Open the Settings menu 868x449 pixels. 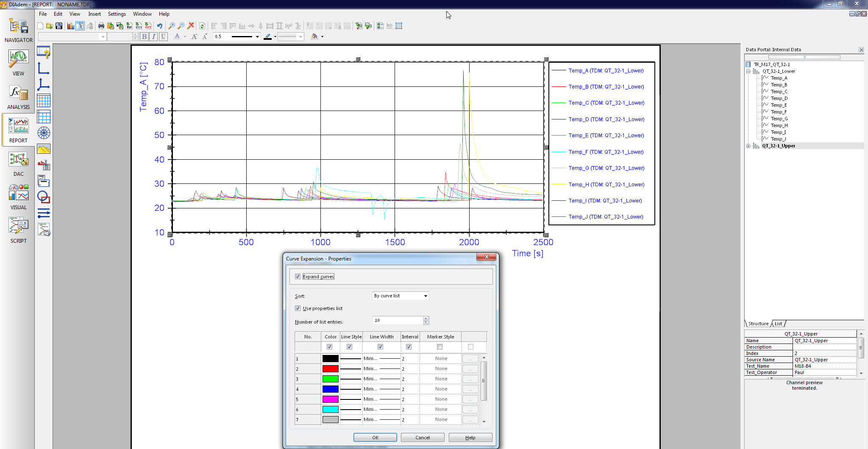(x=117, y=14)
